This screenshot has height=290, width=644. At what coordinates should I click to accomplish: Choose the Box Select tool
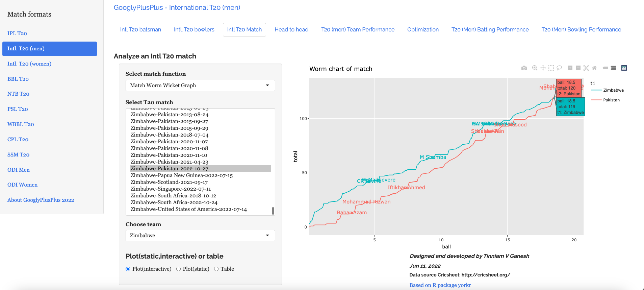point(551,68)
